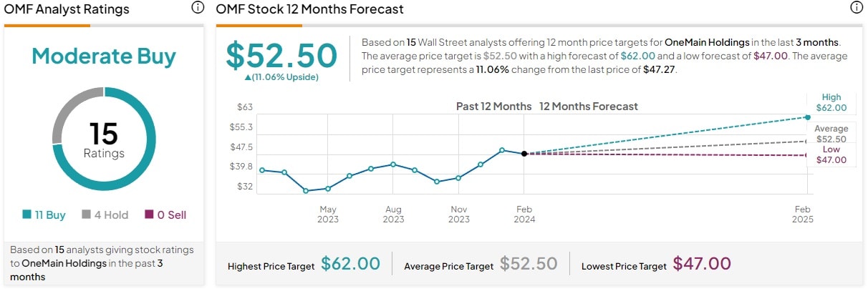Viewport: 868px width, 291px height.
Task: Select the Low $47.00 forecast label
Action: click(x=831, y=155)
